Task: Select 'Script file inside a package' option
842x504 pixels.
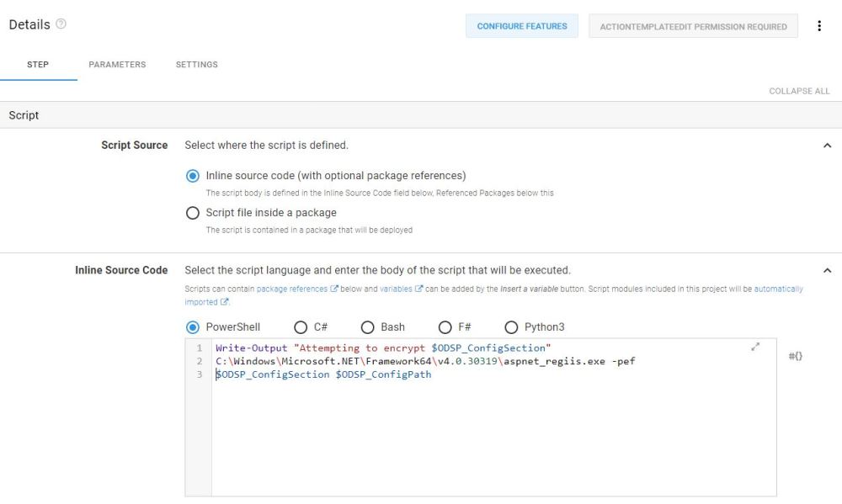Action: click(x=192, y=213)
